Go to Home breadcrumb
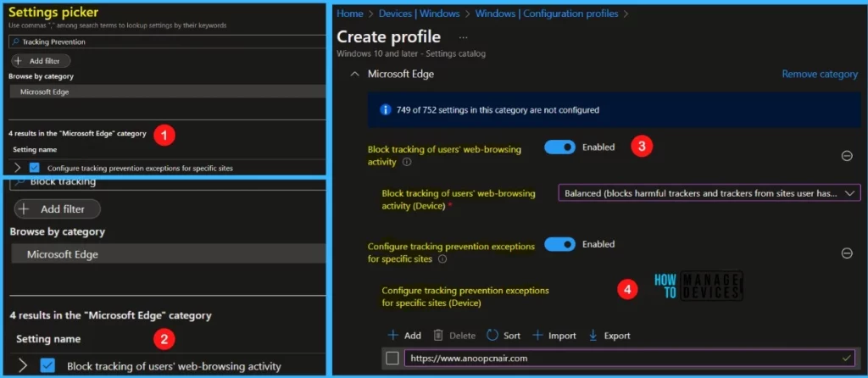Screen dimensions: 868x378 [349, 14]
